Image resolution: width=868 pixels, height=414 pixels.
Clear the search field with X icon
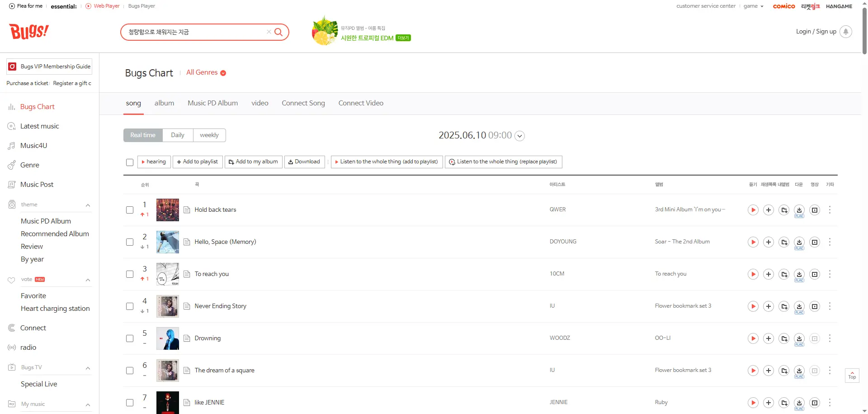click(x=269, y=32)
